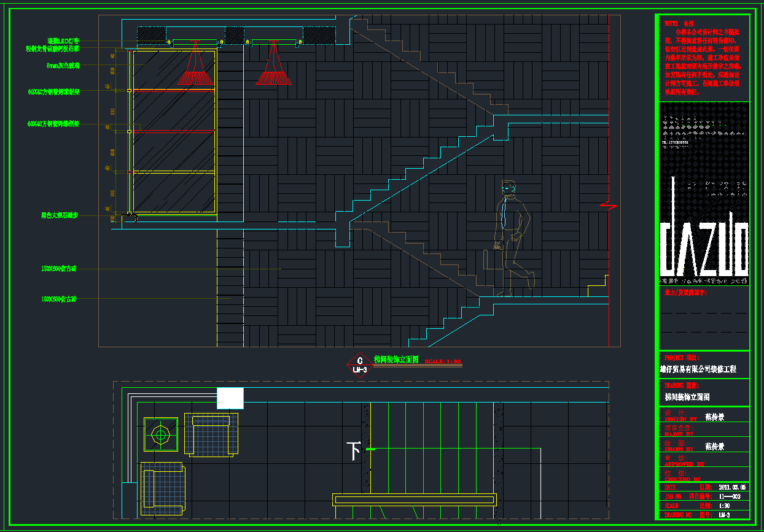The width and height of the screenshot is (764, 532).
Task: Select the SCALE 1:30 field in title block
Action: coord(726,506)
